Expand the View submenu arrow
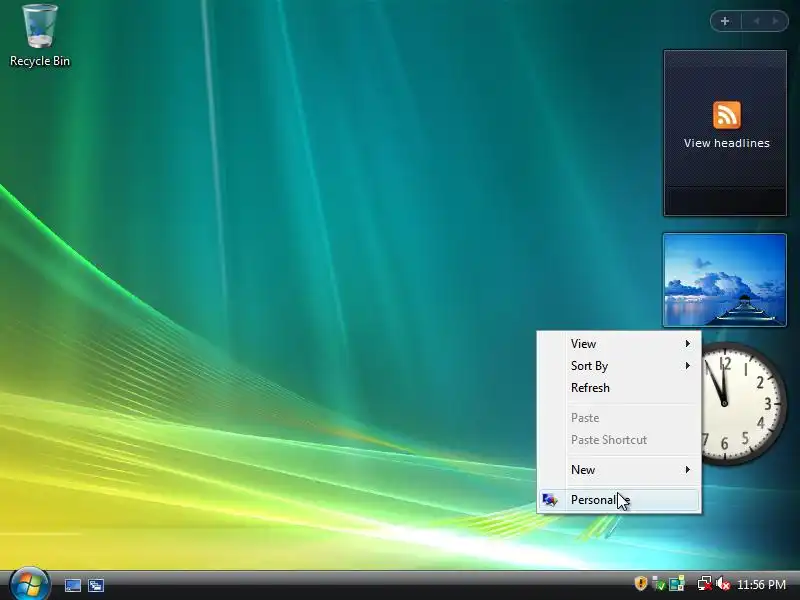Image resolution: width=800 pixels, height=600 pixels. (687, 344)
